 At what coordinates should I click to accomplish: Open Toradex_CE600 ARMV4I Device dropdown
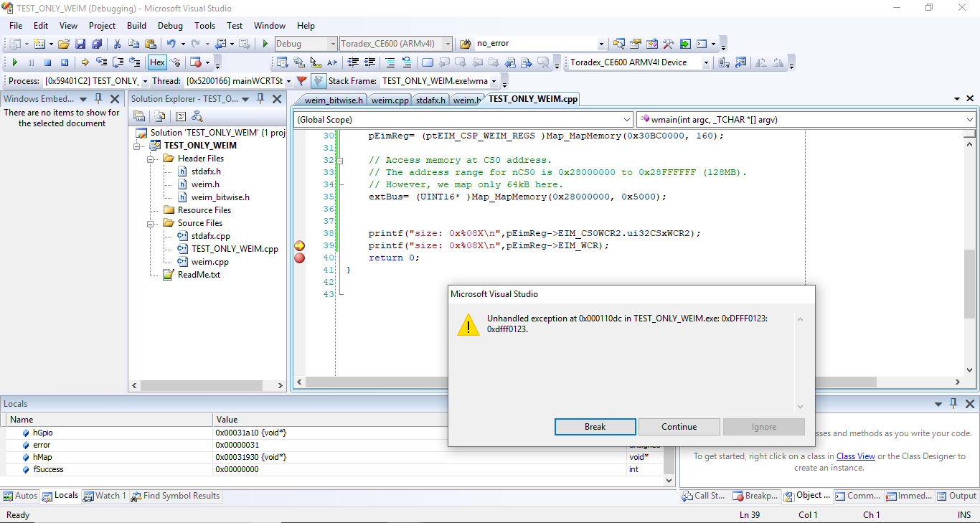click(706, 62)
